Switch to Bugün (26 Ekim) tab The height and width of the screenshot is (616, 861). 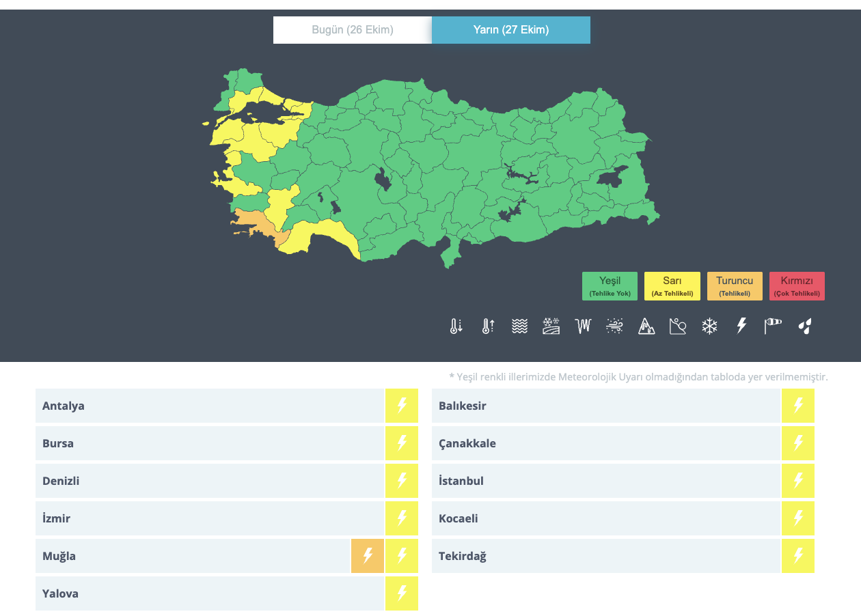coord(353,30)
